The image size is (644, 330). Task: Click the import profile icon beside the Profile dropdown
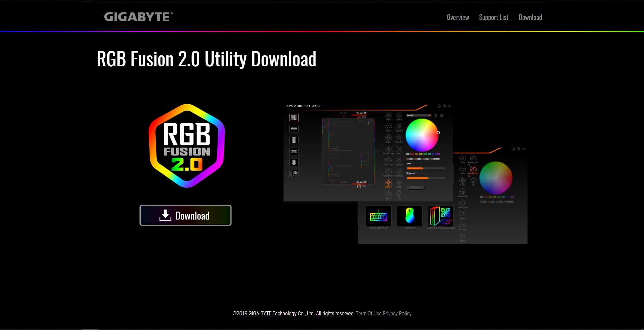pyautogui.click(x=436, y=115)
